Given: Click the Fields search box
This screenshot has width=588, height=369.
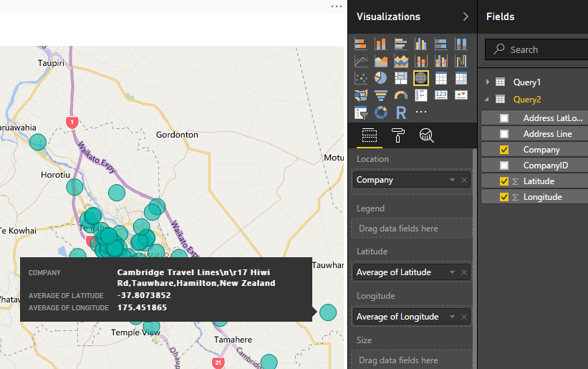Looking at the screenshot, I should tap(536, 49).
